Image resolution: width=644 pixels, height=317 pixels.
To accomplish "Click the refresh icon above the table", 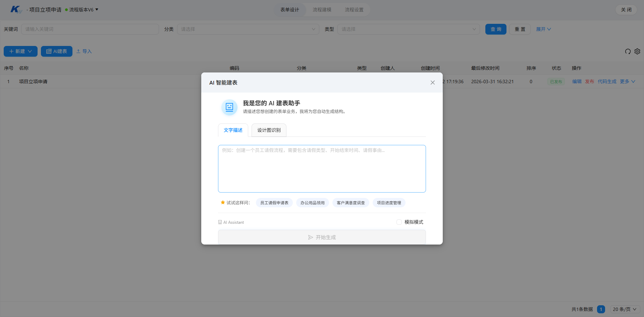I will 628,51.
